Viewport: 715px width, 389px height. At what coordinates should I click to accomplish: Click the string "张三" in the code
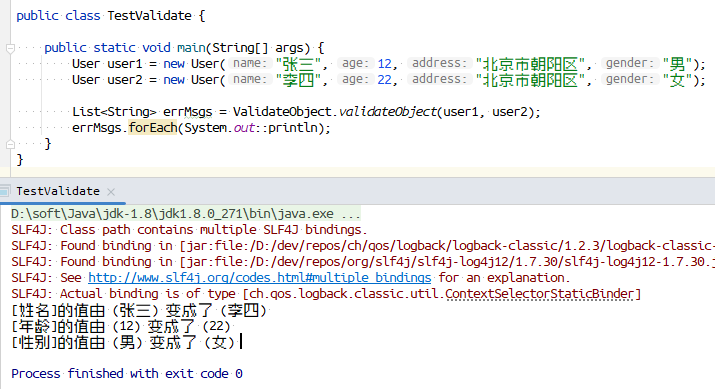(298, 64)
